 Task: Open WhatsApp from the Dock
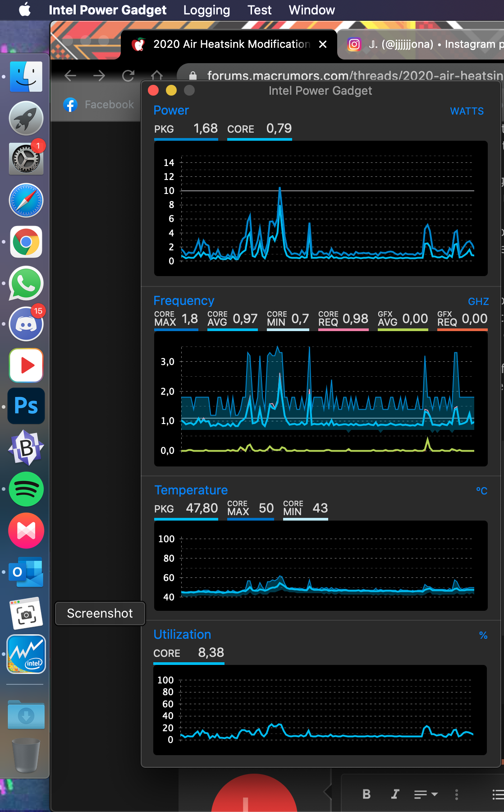[x=26, y=283]
